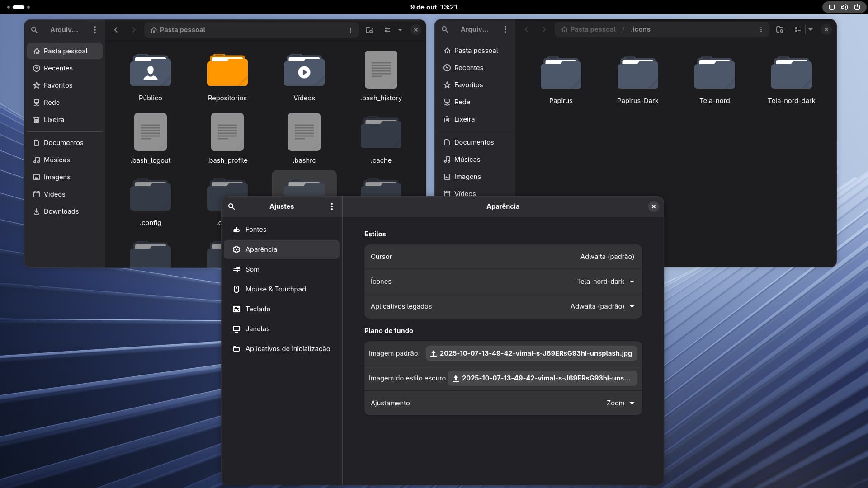Open the .bash_history file

coord(381,70)
